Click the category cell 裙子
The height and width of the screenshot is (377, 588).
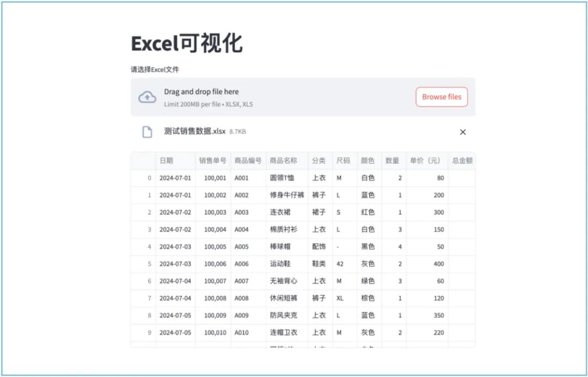(320, 212)
